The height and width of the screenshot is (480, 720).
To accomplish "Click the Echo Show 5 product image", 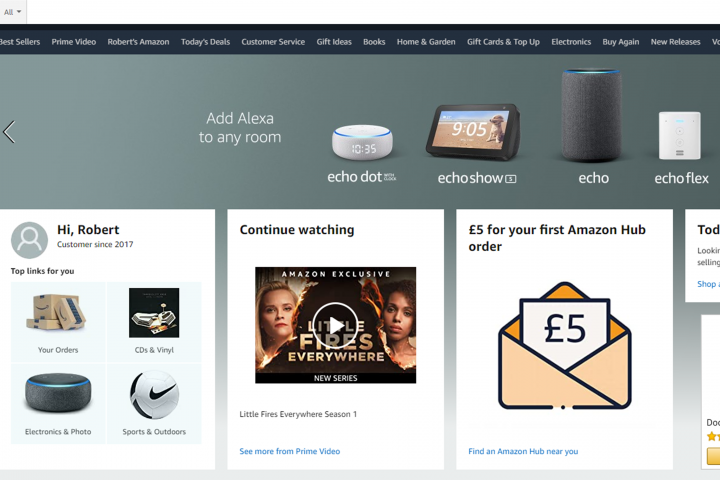I will coord(473,132).
